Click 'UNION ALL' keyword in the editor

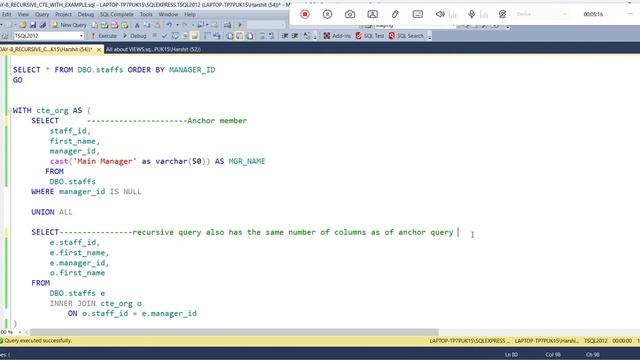(x=51, y=212)
